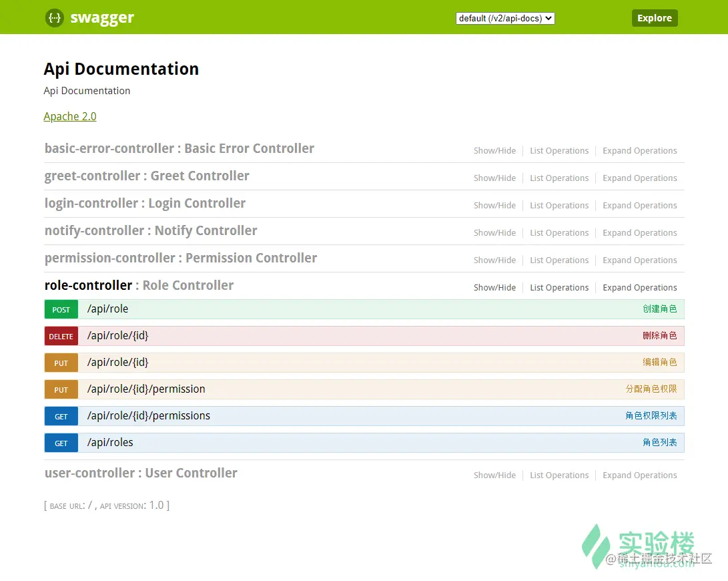Click Expand Operations for user-controller

640,475
